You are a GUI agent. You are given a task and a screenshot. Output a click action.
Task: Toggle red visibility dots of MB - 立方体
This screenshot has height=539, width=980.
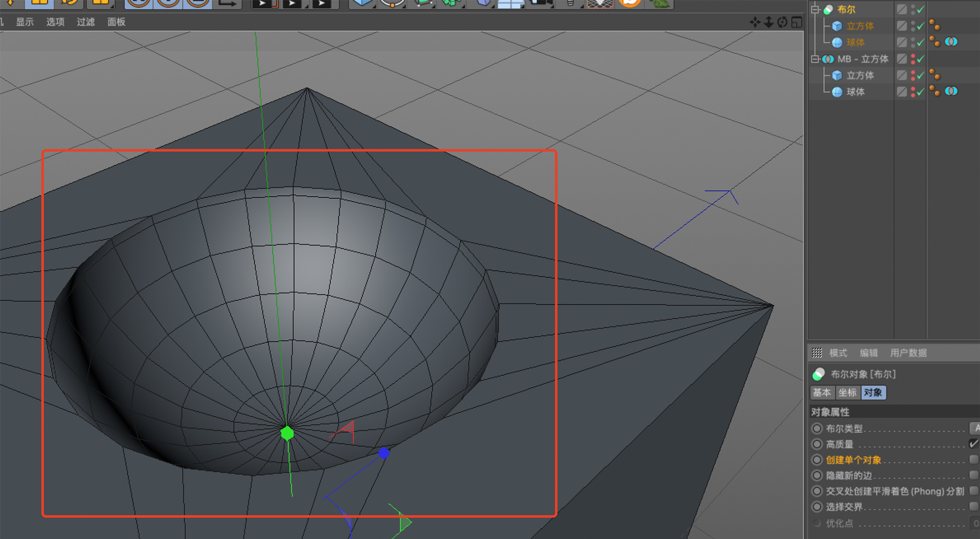point(913,59)
